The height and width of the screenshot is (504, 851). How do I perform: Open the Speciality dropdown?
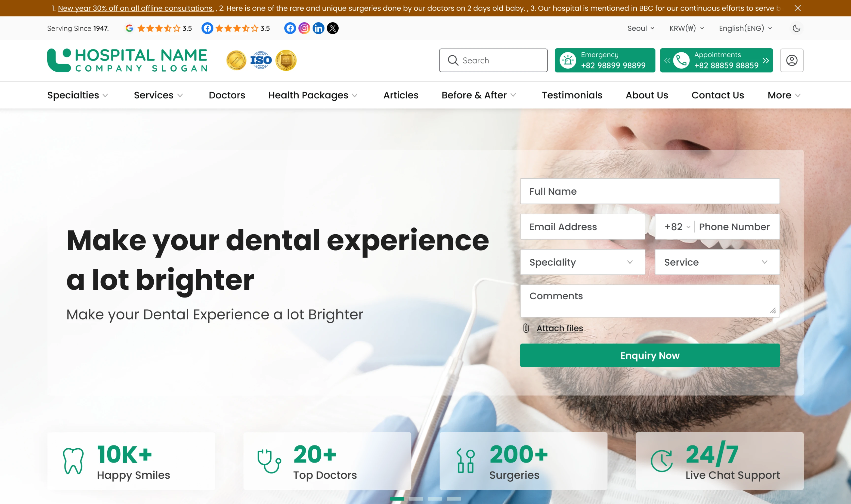(582, 262)
